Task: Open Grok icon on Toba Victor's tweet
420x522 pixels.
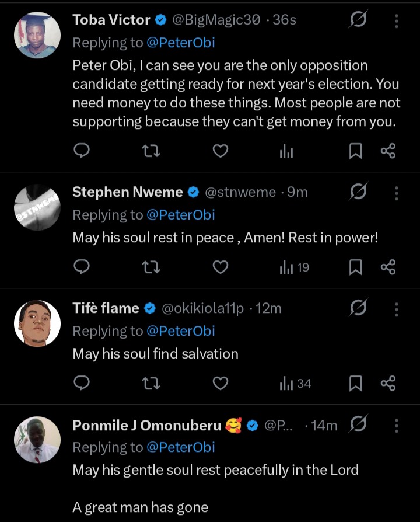Action: coord(358,20)
